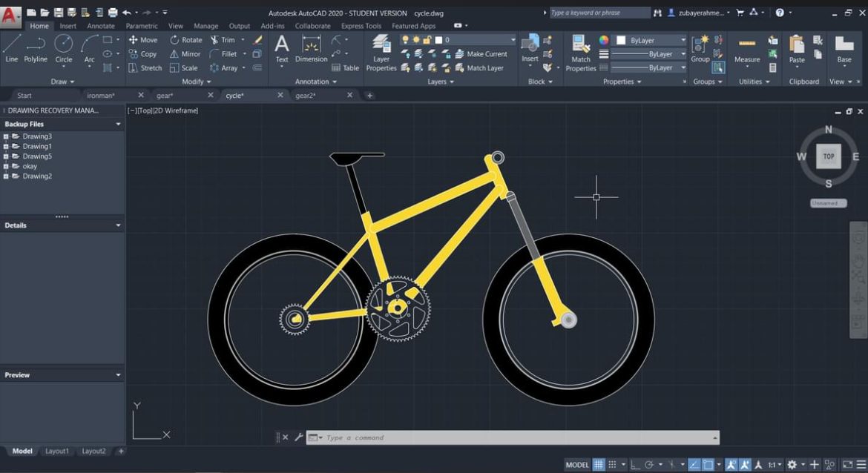
Task: Toggle snap mode in status bar
Action: [612, 465]
